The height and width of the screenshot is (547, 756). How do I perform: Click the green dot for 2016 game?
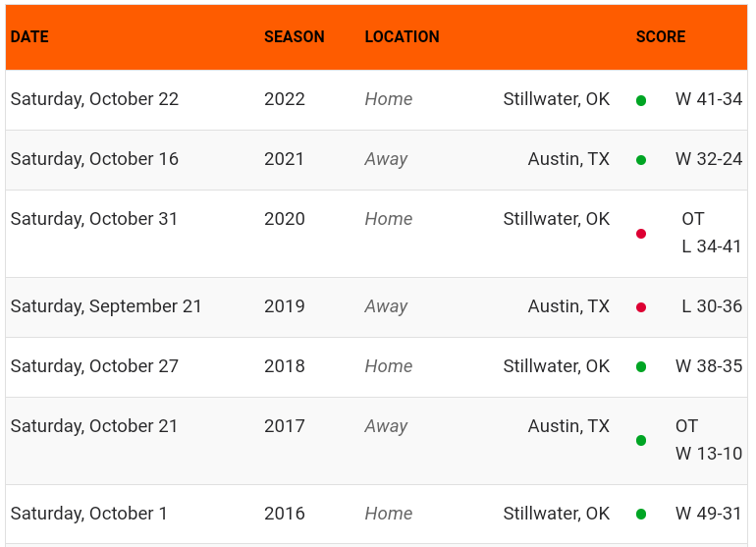[641, 515]
